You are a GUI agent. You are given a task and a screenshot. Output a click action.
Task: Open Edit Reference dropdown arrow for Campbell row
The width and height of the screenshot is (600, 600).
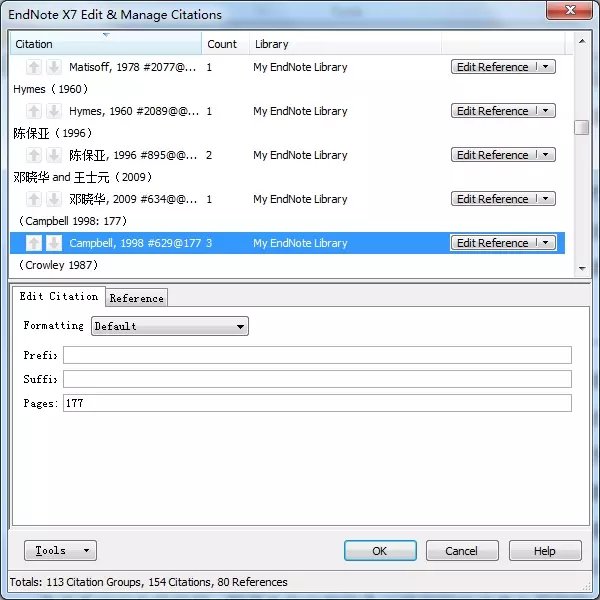coord(546,243)
